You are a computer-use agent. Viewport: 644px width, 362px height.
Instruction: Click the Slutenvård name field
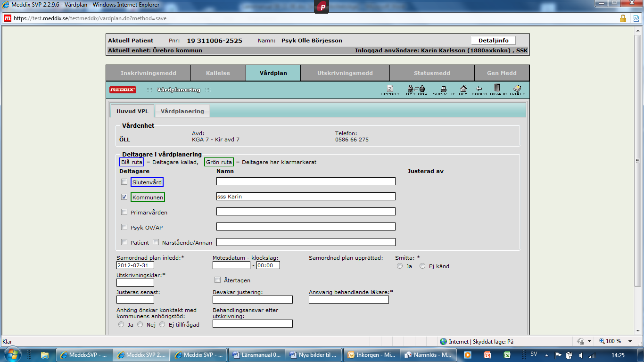pos(306,181)
